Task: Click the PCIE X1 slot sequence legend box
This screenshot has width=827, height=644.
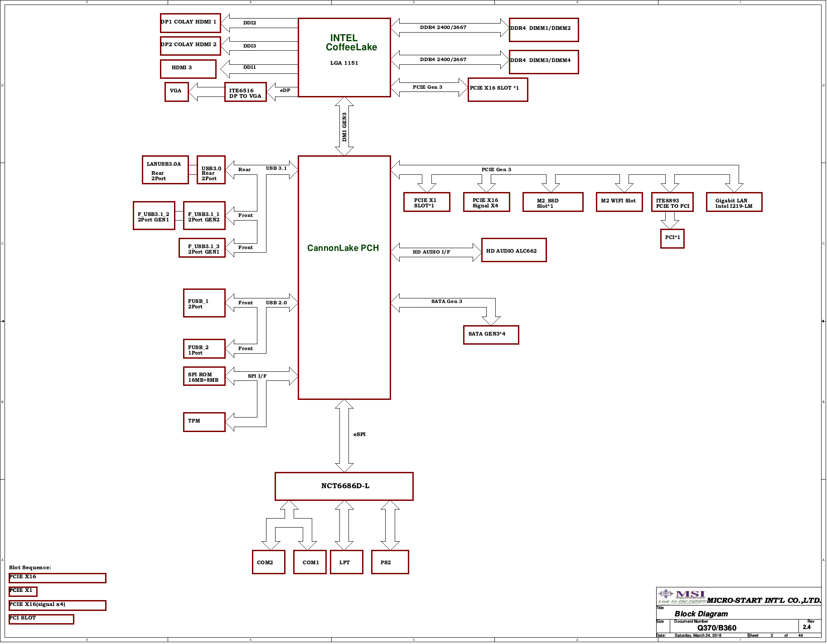Action: [x=23, y=591]
